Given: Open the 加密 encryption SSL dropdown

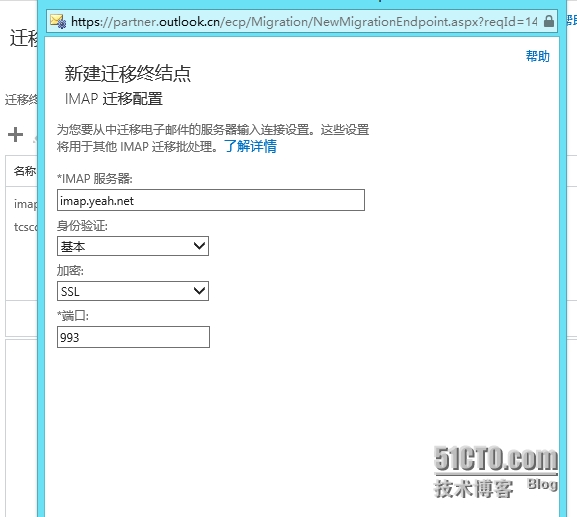Looking at the screenshot, I should [133, 291].
